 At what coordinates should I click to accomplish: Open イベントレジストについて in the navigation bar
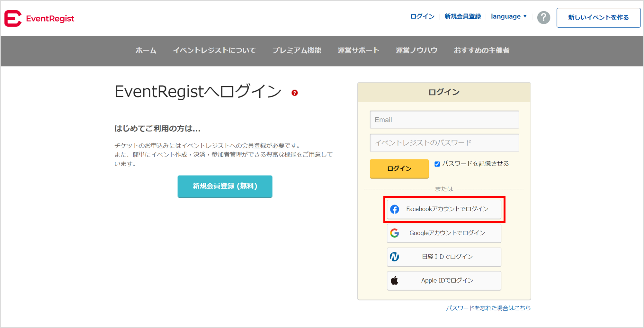click(x=214, y=50)
